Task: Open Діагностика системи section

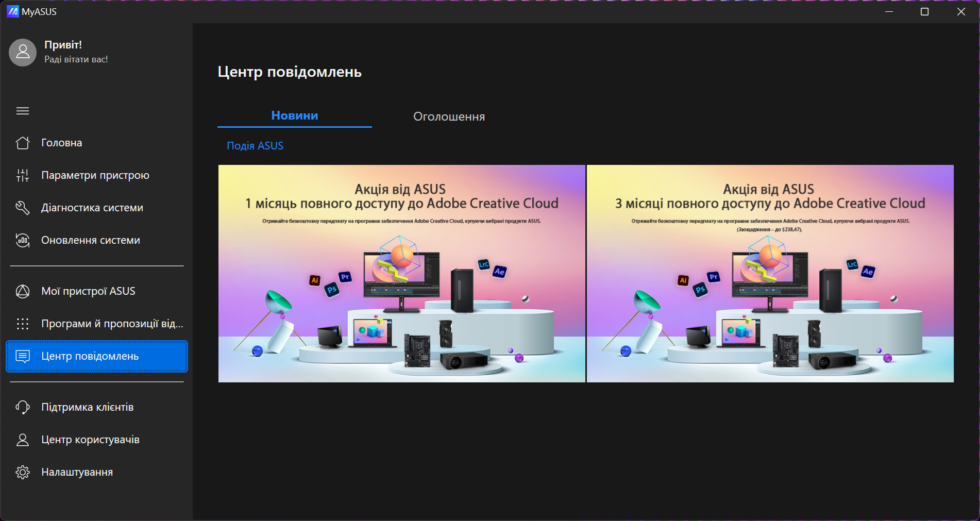Action: click(x=97, y=208)
